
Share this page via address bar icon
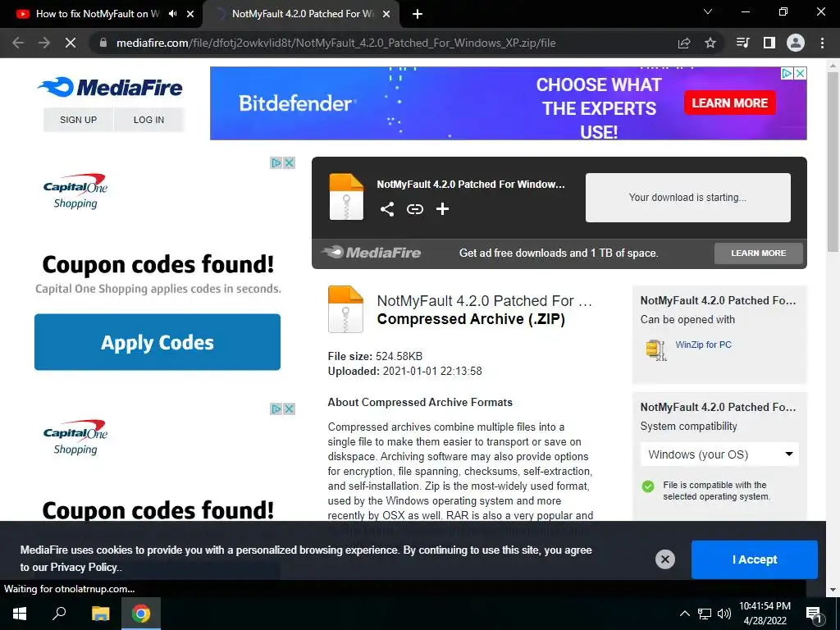[684, 43]
